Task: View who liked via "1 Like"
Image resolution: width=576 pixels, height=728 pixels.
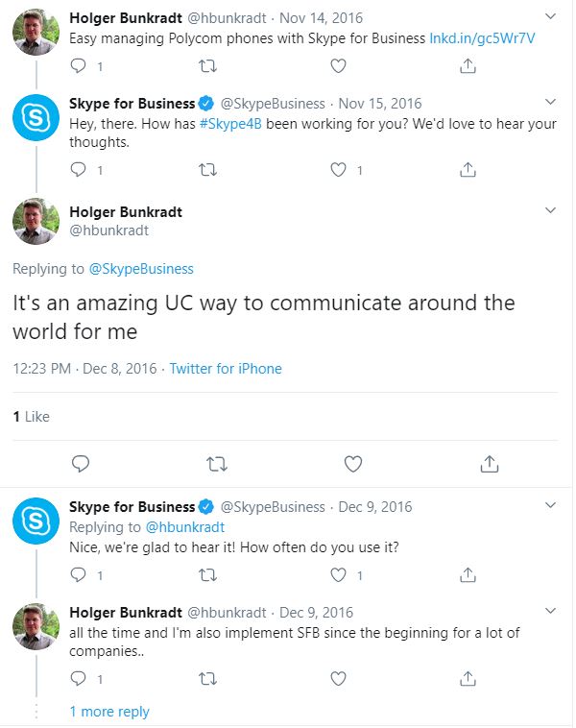Action: pyautogui.click(x=31, y=417)
